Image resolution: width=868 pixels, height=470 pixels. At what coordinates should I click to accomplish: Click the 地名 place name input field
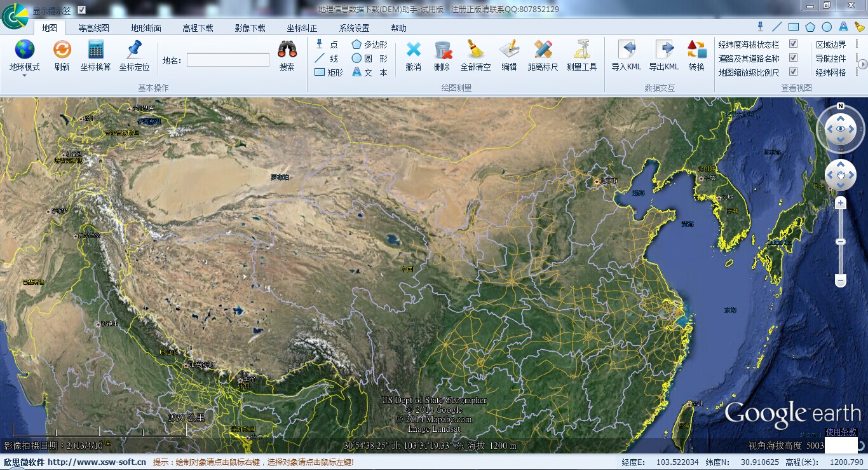click(x=227, y=60)
